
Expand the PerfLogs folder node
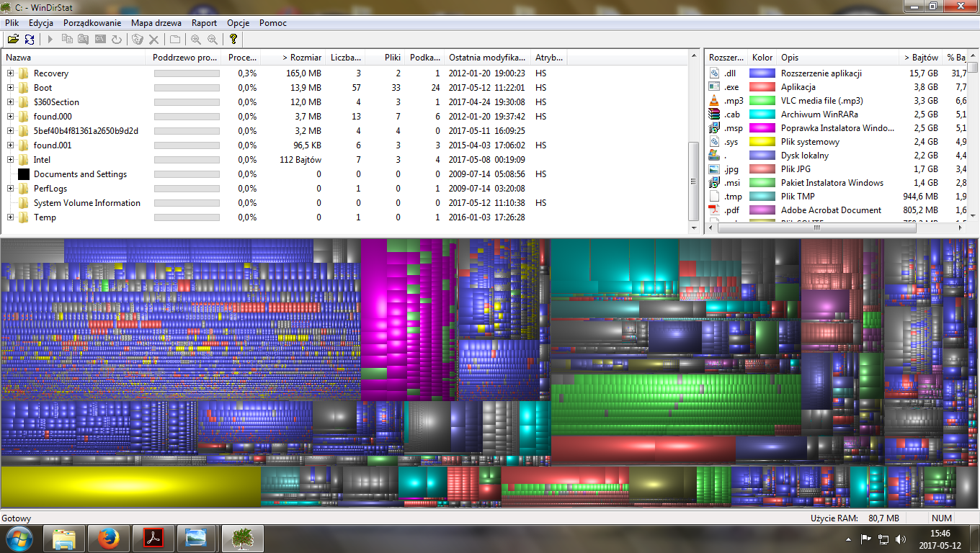(x=10, y=189)
